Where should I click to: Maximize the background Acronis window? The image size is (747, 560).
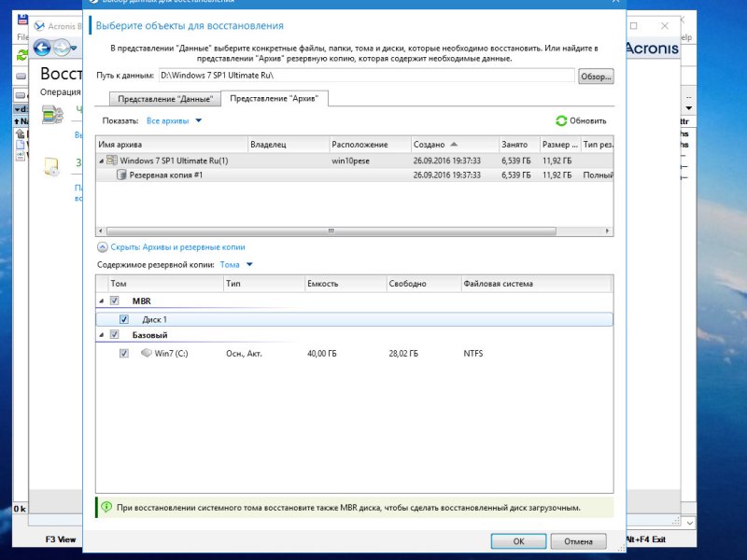tap(634, 26)
